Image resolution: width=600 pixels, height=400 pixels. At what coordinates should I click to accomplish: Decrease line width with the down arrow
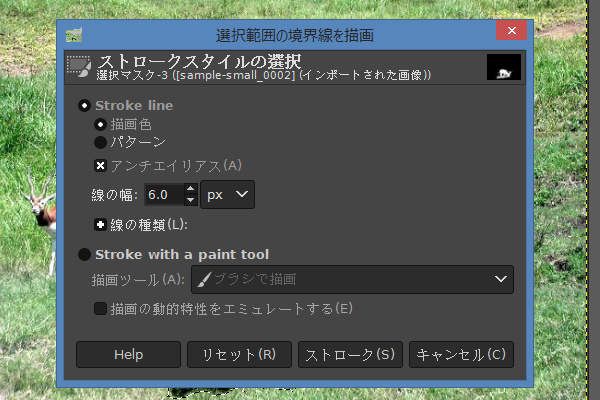190,201
